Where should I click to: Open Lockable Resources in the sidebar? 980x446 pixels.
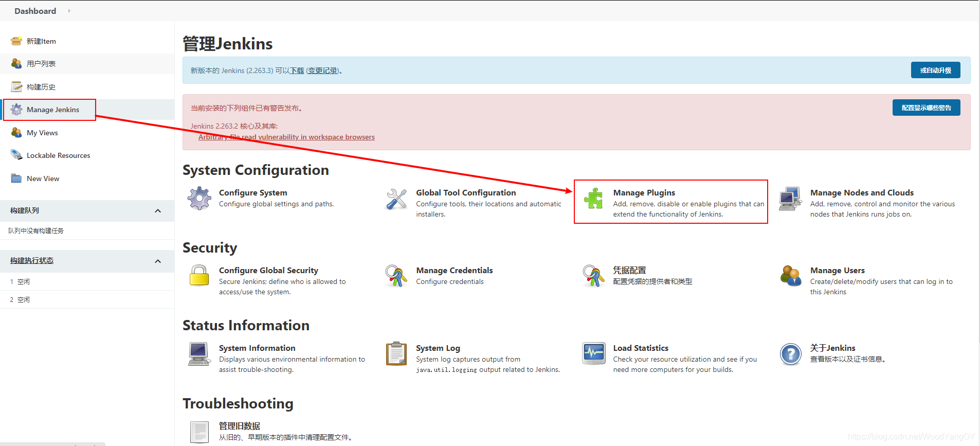pyautogui.click(x=58, y=155)
